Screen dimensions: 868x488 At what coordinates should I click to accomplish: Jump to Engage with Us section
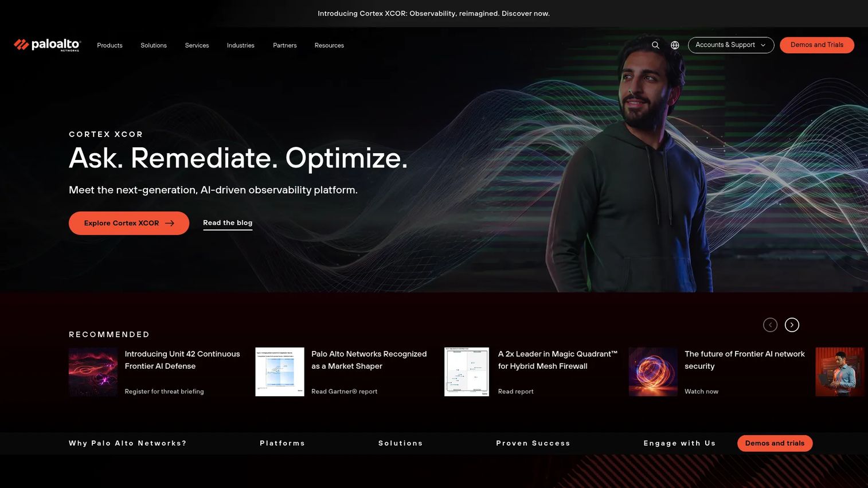tap(679, 443)
